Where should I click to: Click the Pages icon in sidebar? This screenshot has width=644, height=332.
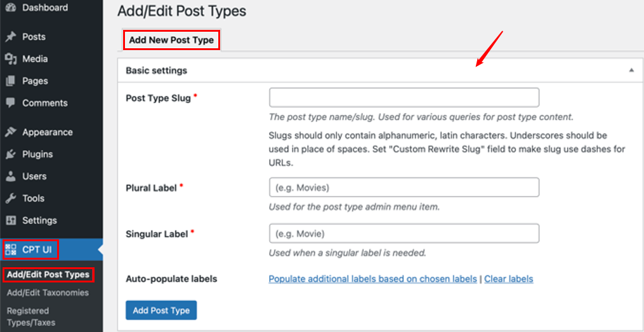pyautogui.click(x=11, y=81)
